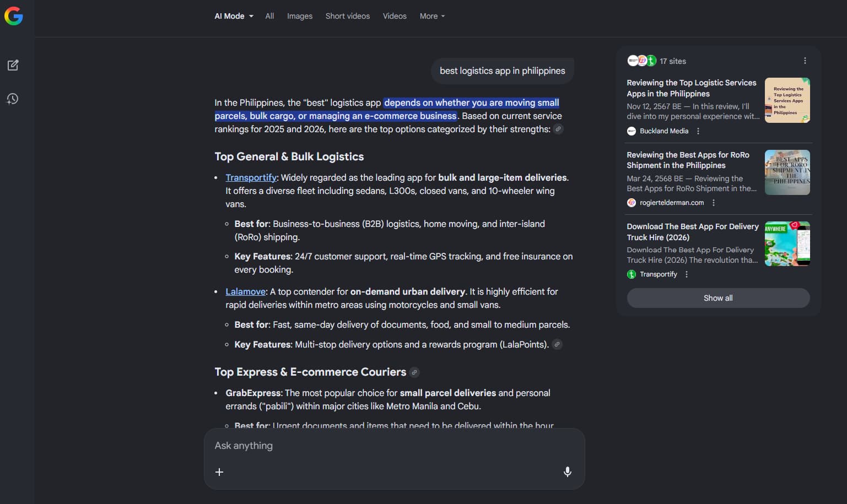The width and height of the screenshot is (847, 504).
Task: Switch to the Images tab
Action: click(300, 16)
